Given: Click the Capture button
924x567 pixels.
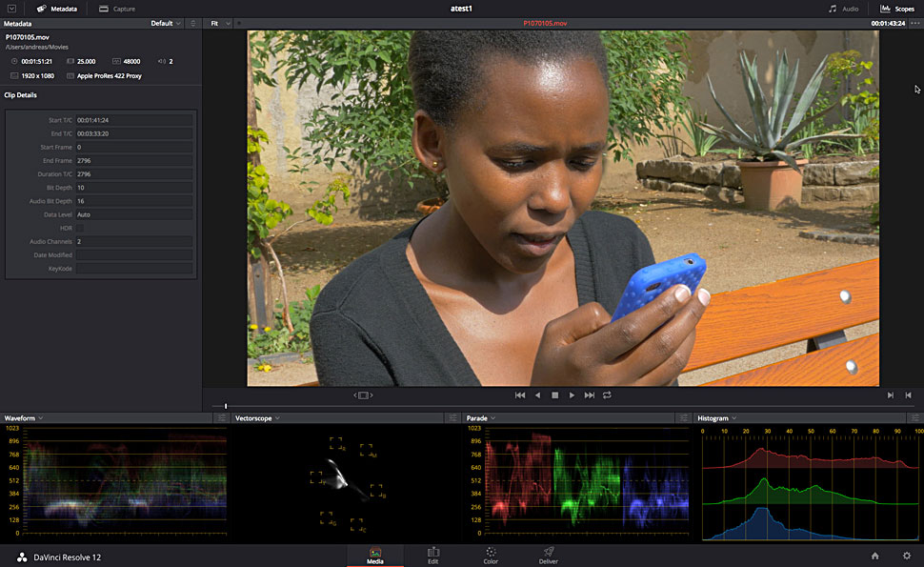Looking at the screenshot, I should (x=117, y=9).
